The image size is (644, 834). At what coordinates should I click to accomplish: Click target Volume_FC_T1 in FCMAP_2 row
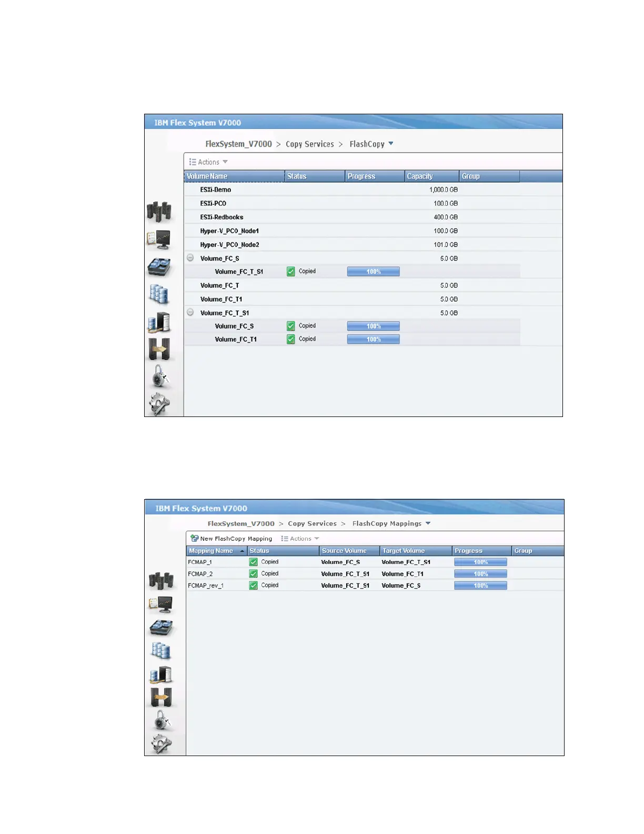tap(402, 574)
